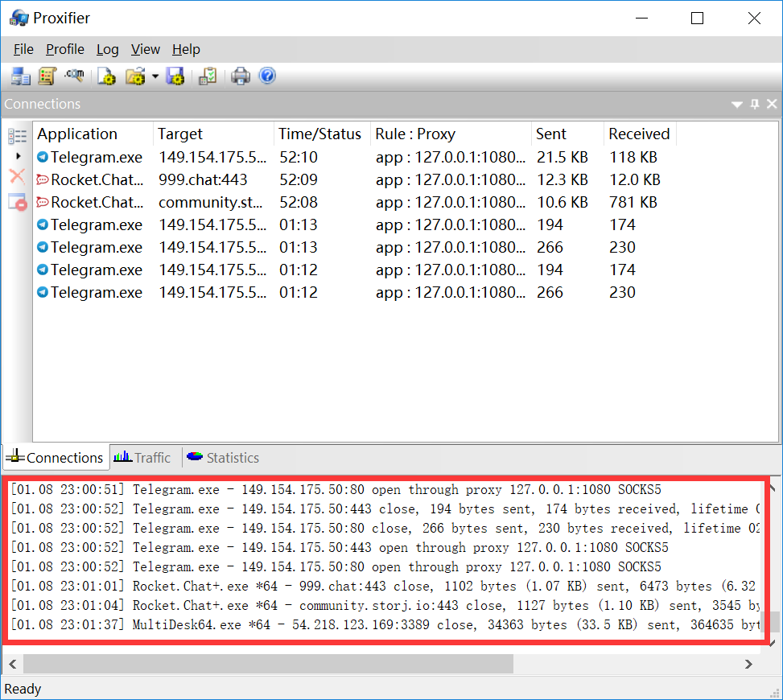The image size is (783, 700).
Task: Click the log horizontal scrollbar left arrow
Action: click(13, 664)
